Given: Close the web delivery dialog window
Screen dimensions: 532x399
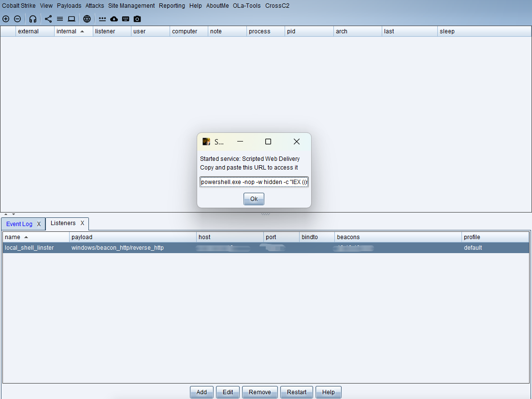Looking at the screenshot, I should pos(297,142).
